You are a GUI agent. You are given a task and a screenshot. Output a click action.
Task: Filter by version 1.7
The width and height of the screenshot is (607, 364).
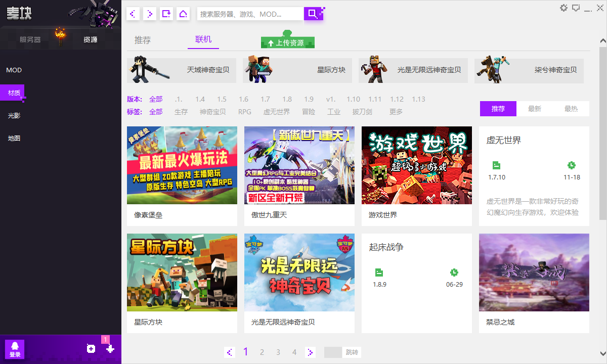[x=266, y=99]
